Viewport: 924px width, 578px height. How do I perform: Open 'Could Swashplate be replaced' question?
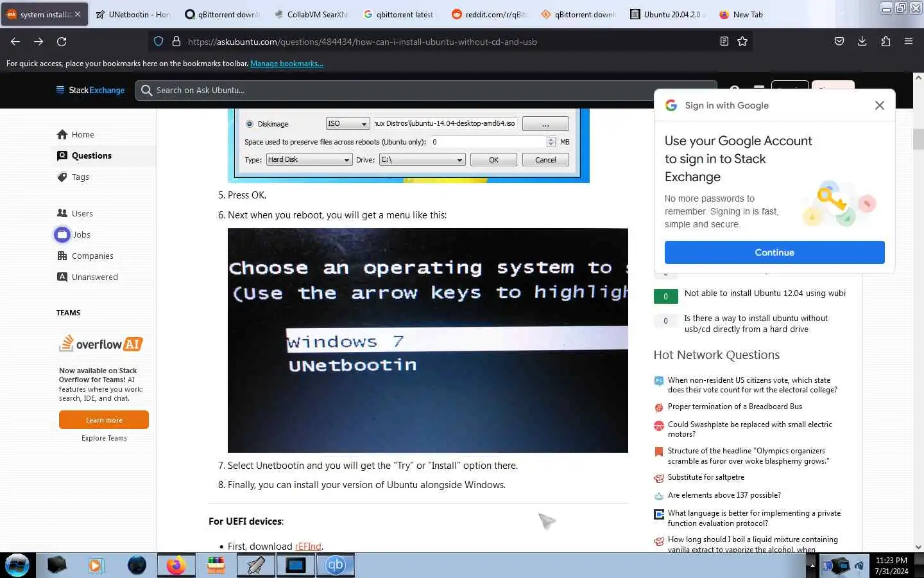(x=749, y=429)
